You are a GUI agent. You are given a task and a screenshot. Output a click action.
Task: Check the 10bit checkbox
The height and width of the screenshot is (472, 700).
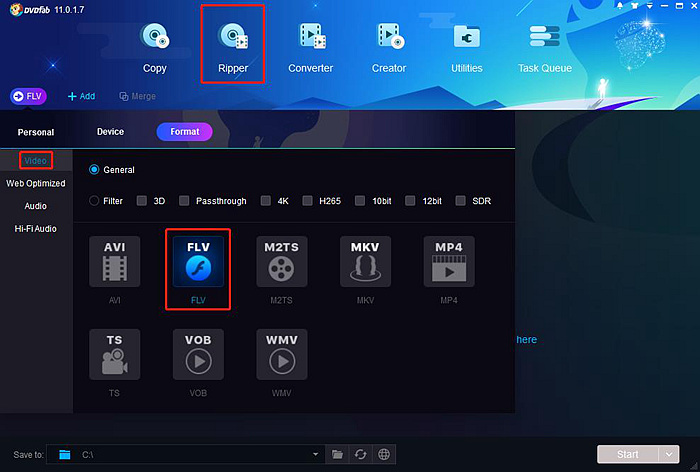(360, 200)
